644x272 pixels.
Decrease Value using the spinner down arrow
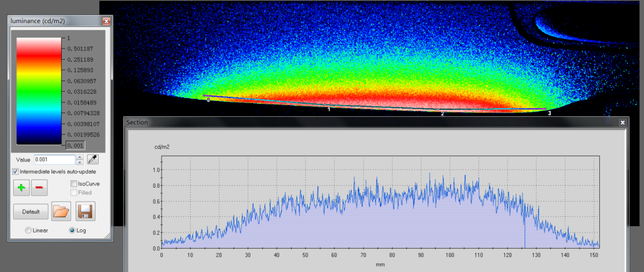click(79, 163)
